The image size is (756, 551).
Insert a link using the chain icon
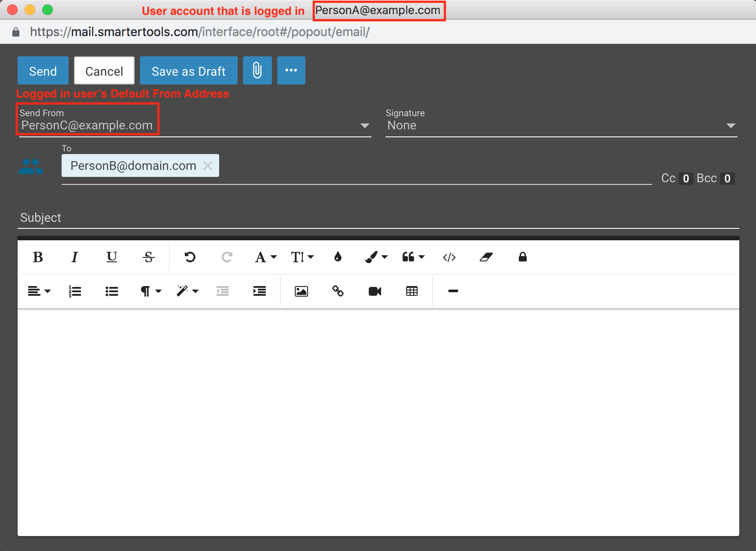click(338, 291)
